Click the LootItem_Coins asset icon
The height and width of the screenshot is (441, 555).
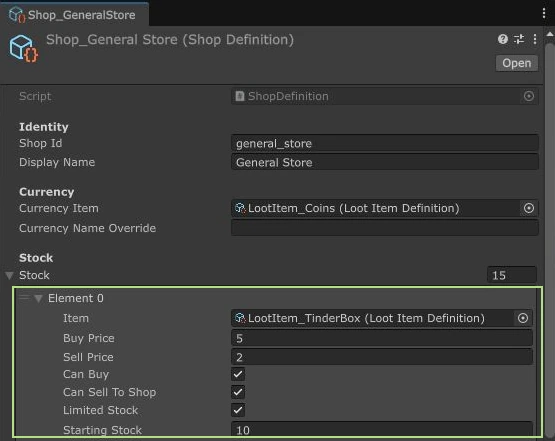tap(240, 208)
